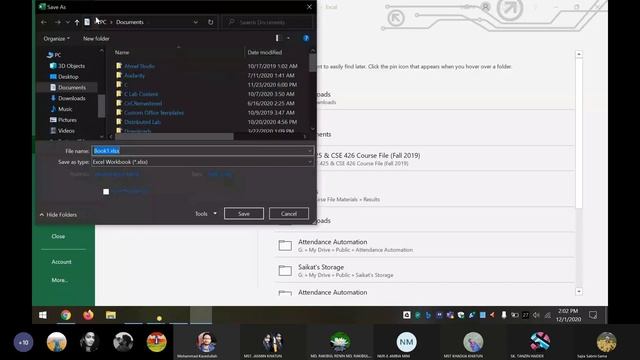Viewport: 640px width, 360px height.
Task: Show the +10 additional meeting participants
Action: pyautogui.click(x=23, y=342)
